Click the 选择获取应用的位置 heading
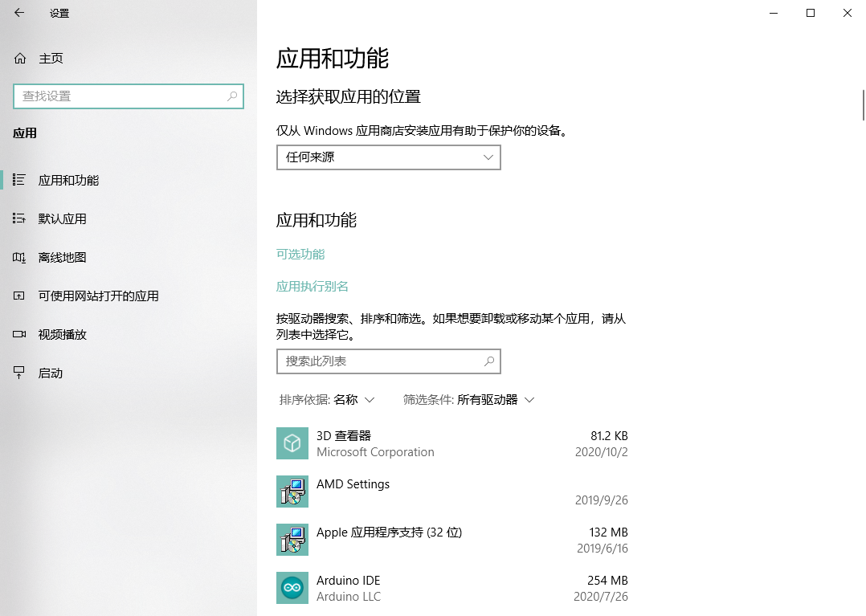866x616 pixels. [349, 96]
